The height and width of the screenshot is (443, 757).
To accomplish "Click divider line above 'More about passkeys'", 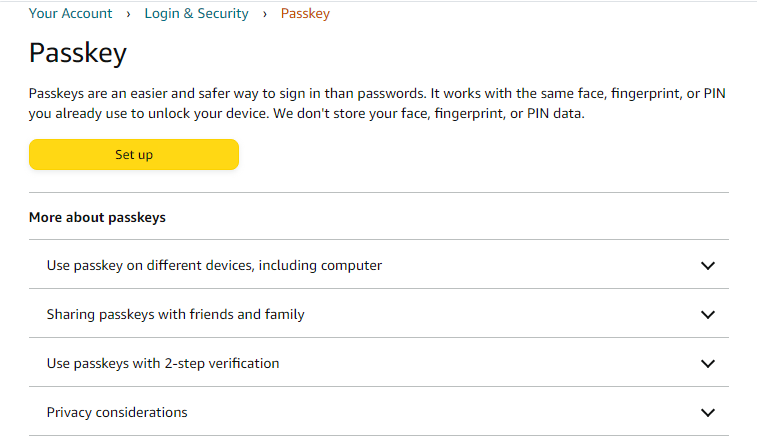I will point(378,192).
